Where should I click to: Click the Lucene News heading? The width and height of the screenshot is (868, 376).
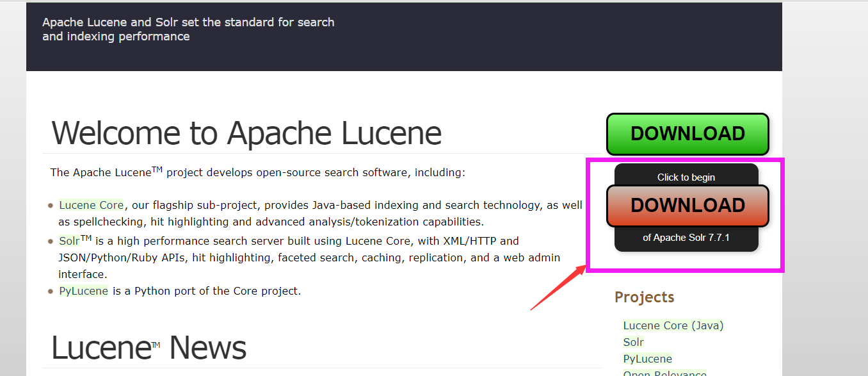click(x=149, y=348)
